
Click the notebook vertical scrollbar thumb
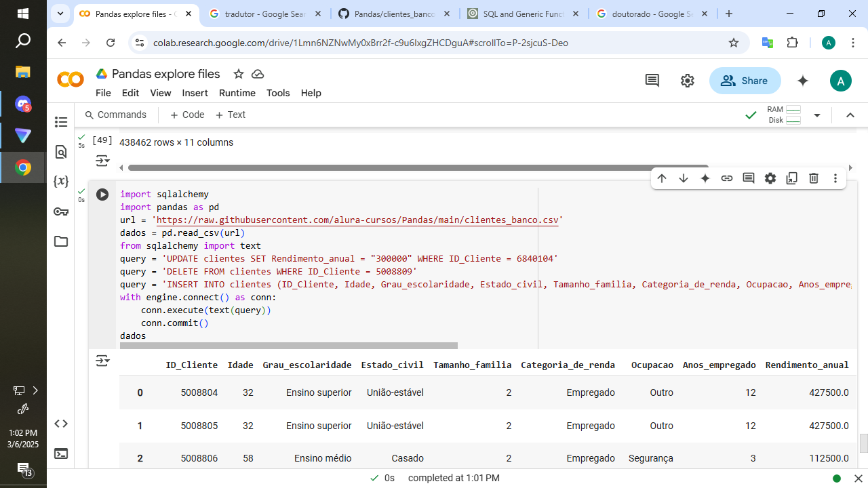click(863, 443)
